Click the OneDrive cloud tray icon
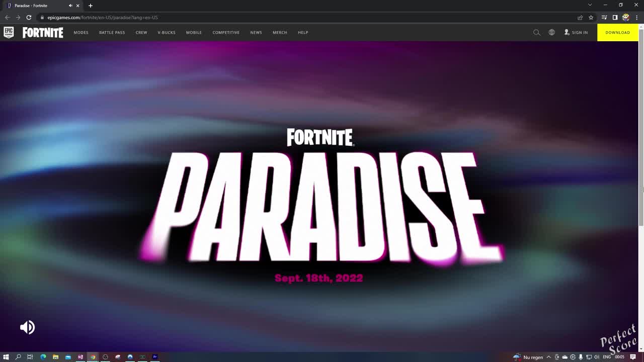 pyautogui.click(x=565, y=357)
